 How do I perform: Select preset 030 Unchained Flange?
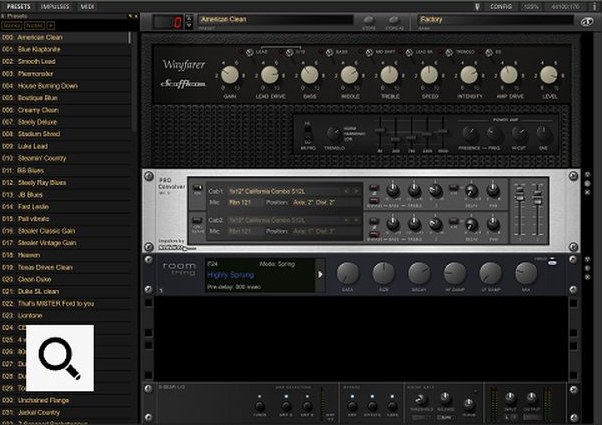[65, 400]
